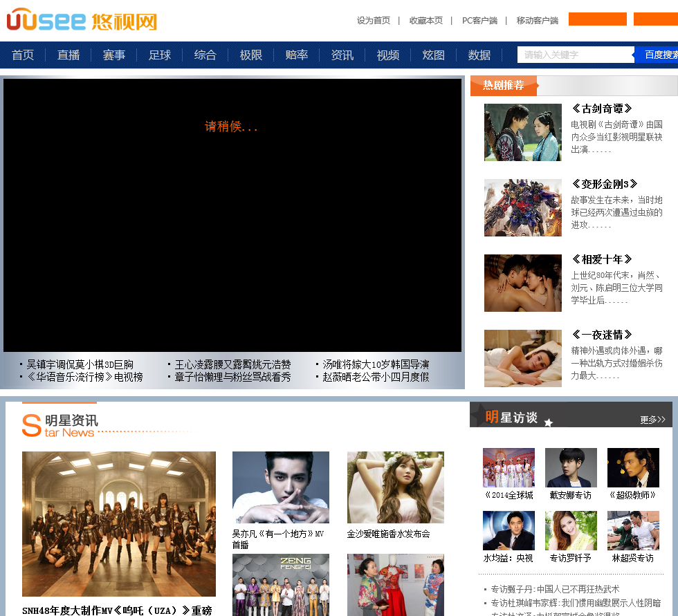678x616 pixels.
Task: Open the 《超级教师》 interview thumbnail
Action: coord(633,468)
